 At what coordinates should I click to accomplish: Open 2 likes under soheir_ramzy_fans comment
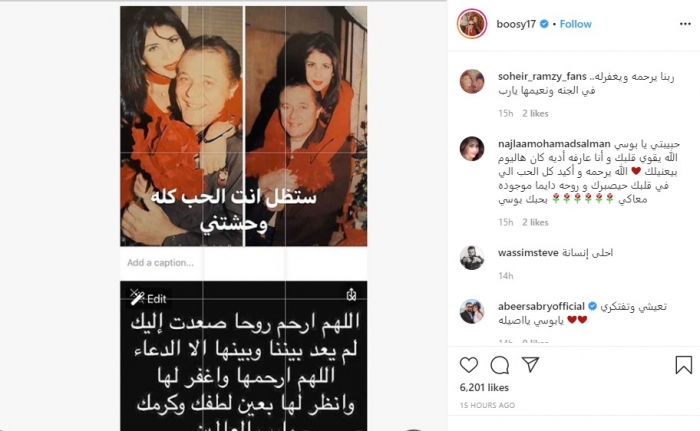[x=535, y=113]
